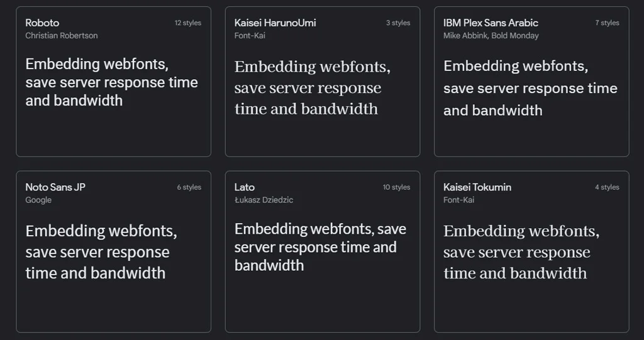The height and width of the screenshot is (340, 644).
Task: Select the Łukasz Dziedzic author label
Action: coord(264,200)
